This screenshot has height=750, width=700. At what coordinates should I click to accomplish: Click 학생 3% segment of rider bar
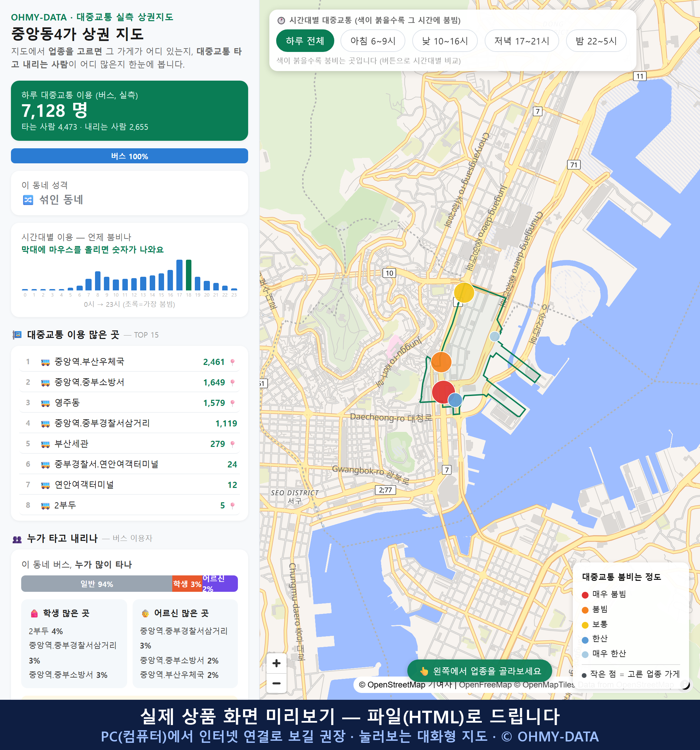click(187, 584)
